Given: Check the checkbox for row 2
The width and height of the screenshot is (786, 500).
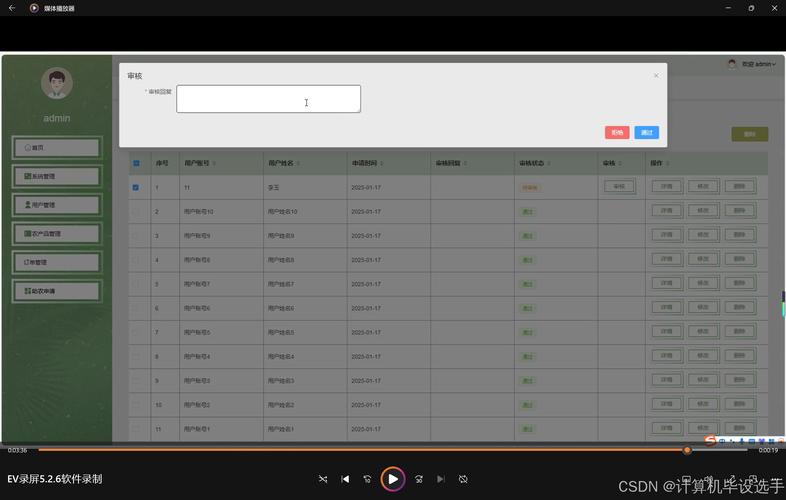Looking at the screenshot, I should pyautogui.click(x=136, y=212).
